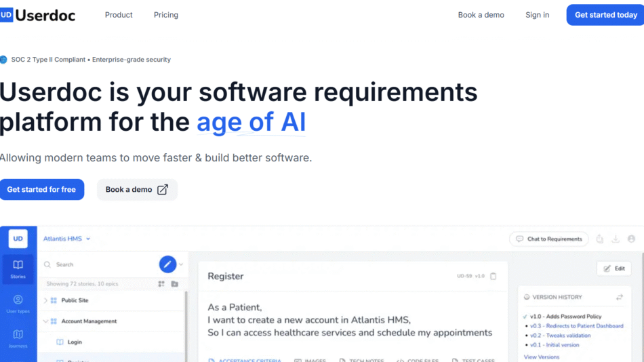The height and width of the screenshot is (362, 644).
Task: Click the download icon in top bar
Action: click(616, 239)
